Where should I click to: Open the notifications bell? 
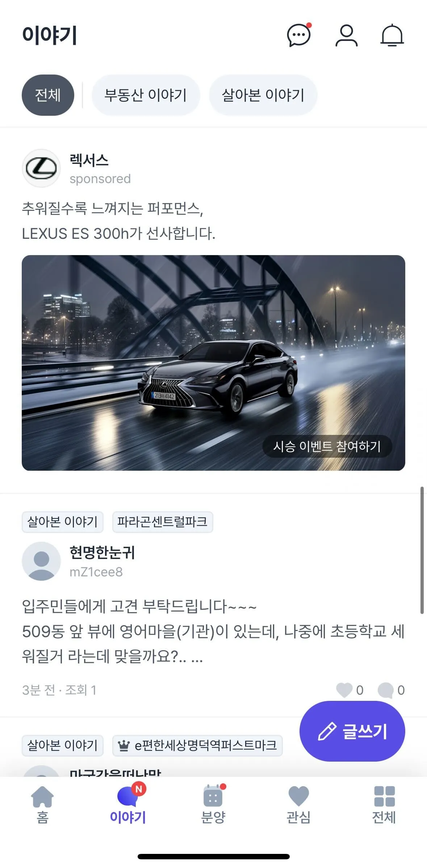(392, 35)
